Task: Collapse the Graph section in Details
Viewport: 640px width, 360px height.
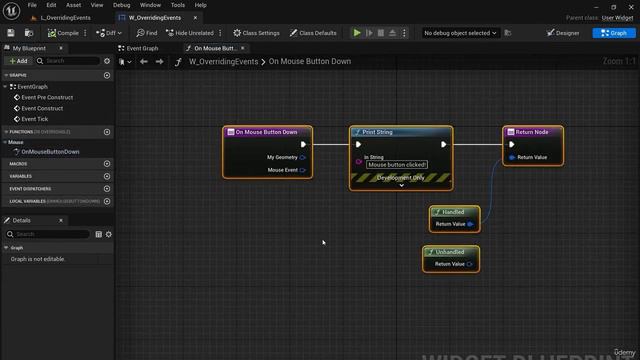Action: [x=6, y=248]
